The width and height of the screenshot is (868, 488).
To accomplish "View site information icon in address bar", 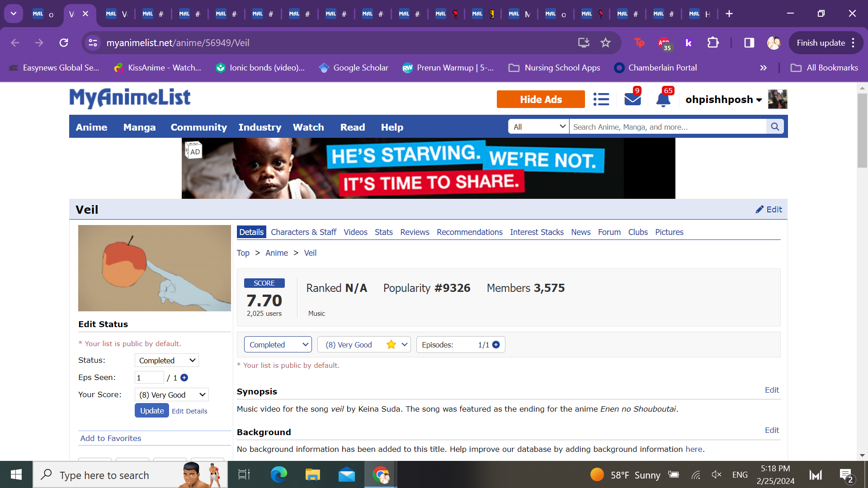I will click(93, 43).
